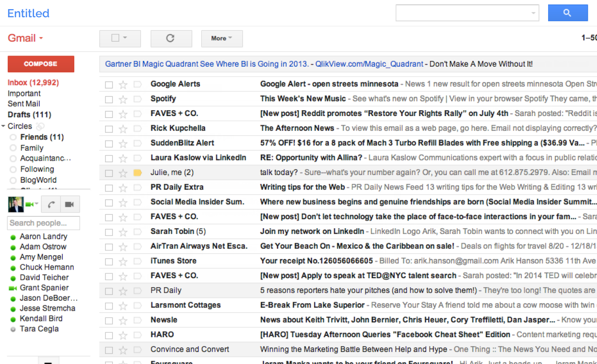Screen dimensions: 597x364
Task: Star the HARO email
Action: pos(123,335)
